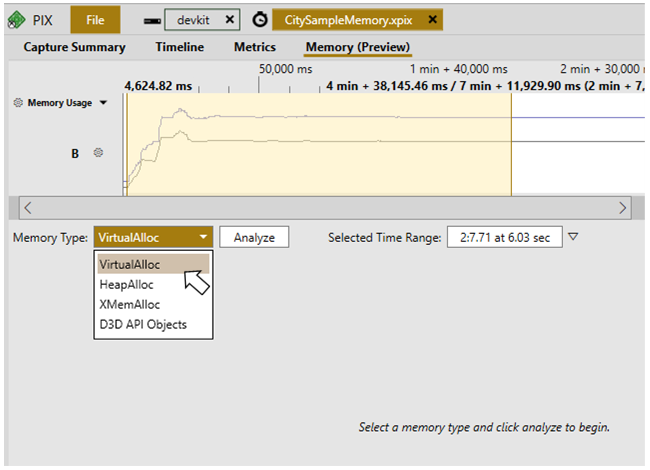Click the timing capture stopwatch icon
650x470 pixels.
click(260, 19)
